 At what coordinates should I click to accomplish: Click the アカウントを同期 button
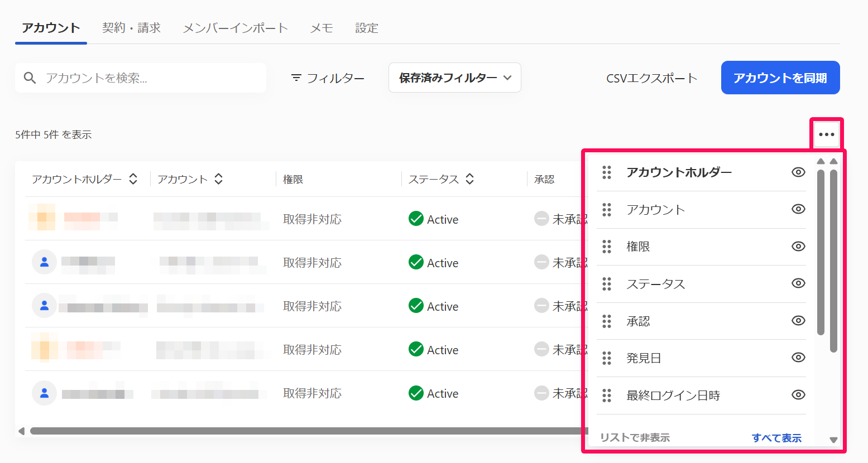point(780,78)
